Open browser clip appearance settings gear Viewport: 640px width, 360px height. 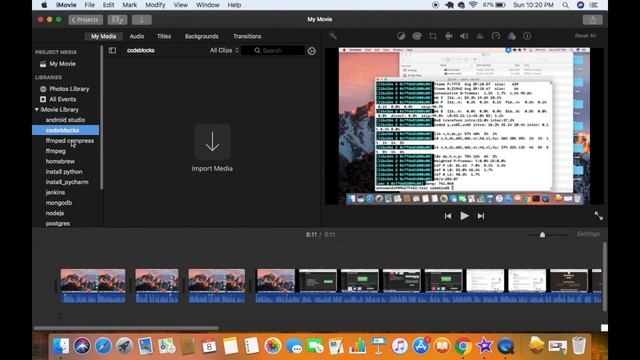pos(311,51)
